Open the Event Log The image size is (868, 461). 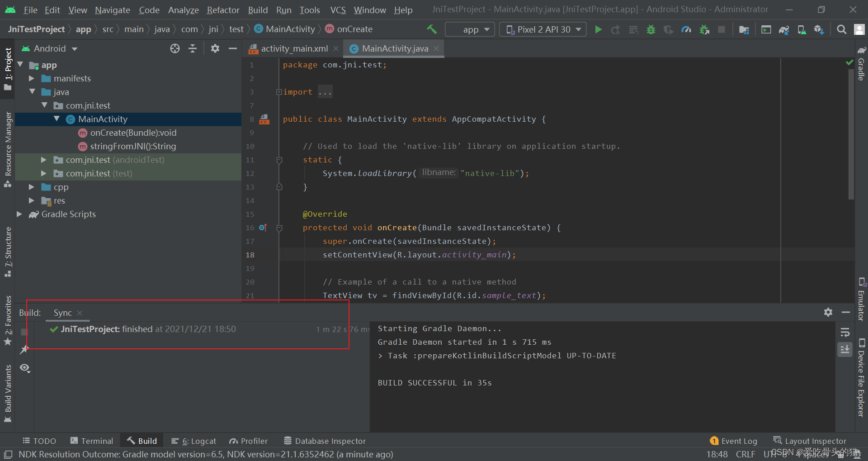(733, 441)
